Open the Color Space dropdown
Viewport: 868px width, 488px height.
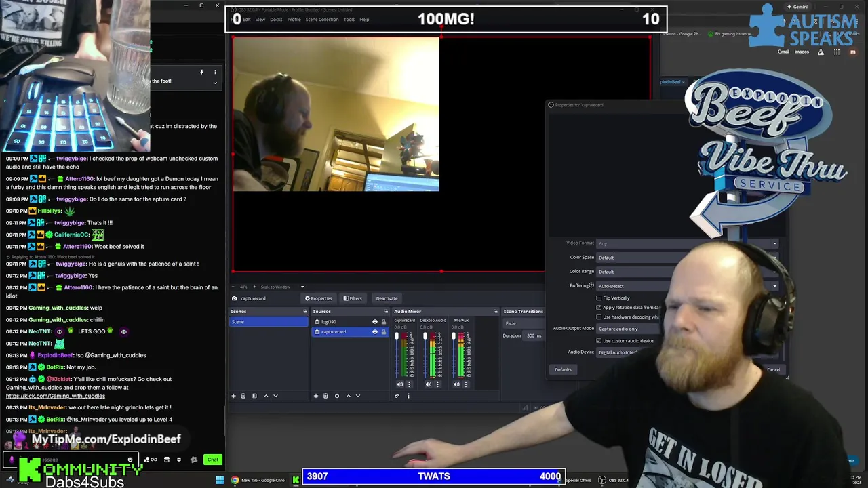(687, 258)
